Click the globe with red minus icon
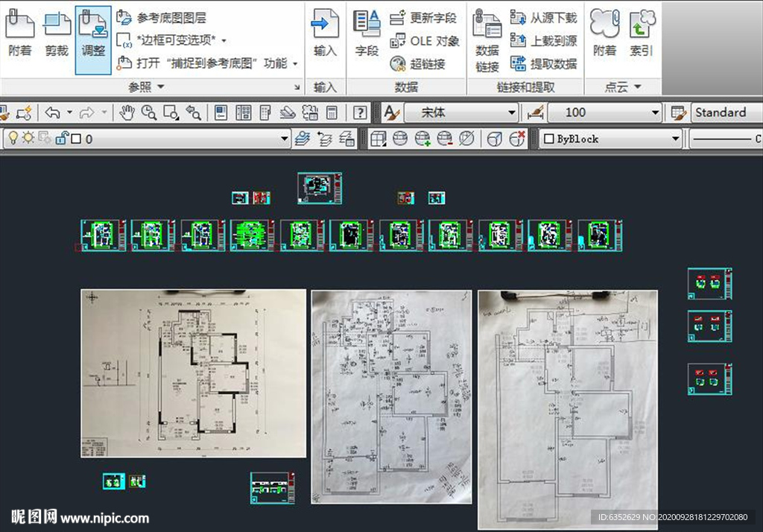This screenshot has width=763, height=532. point(445,139)
